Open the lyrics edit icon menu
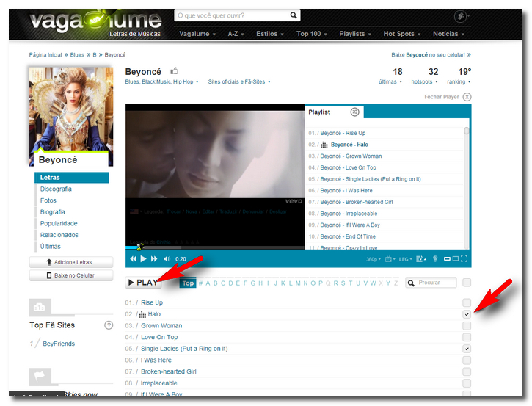The width and height of the screenshot is (532, 406). pyautogui.click(x=421, y=259)
